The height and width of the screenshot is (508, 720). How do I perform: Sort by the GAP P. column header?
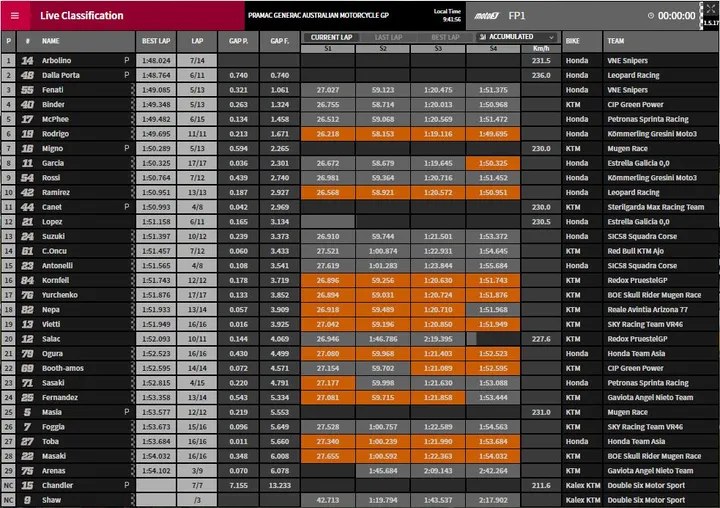pyautogui.click(x=238, y=41)
